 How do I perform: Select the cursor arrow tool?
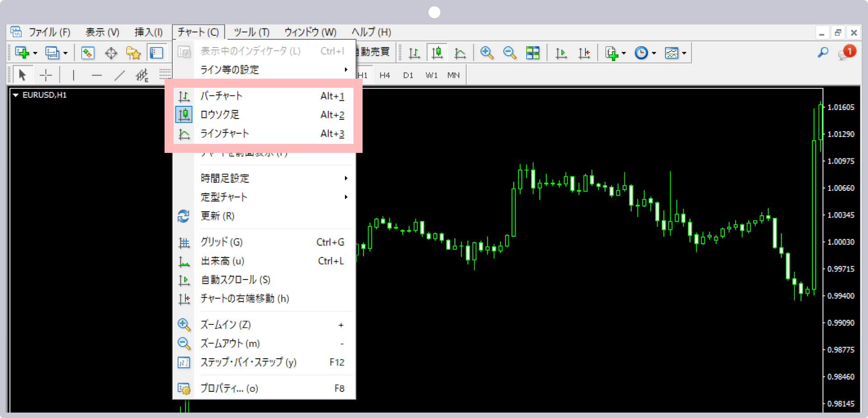pyautogui.click(x=22, y=75)
